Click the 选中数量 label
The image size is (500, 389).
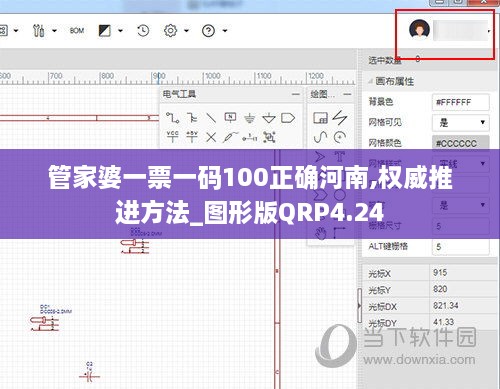385,60
